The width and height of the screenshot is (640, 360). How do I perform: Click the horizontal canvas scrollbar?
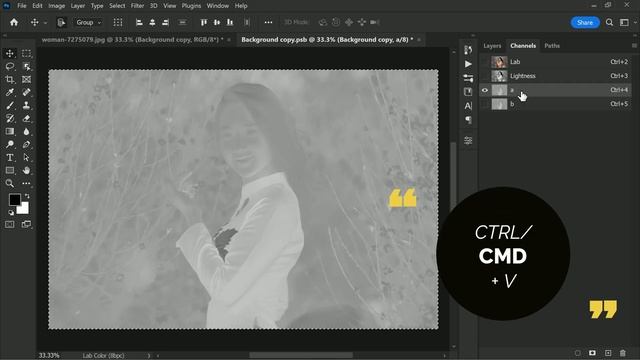(x=301, y=356)
